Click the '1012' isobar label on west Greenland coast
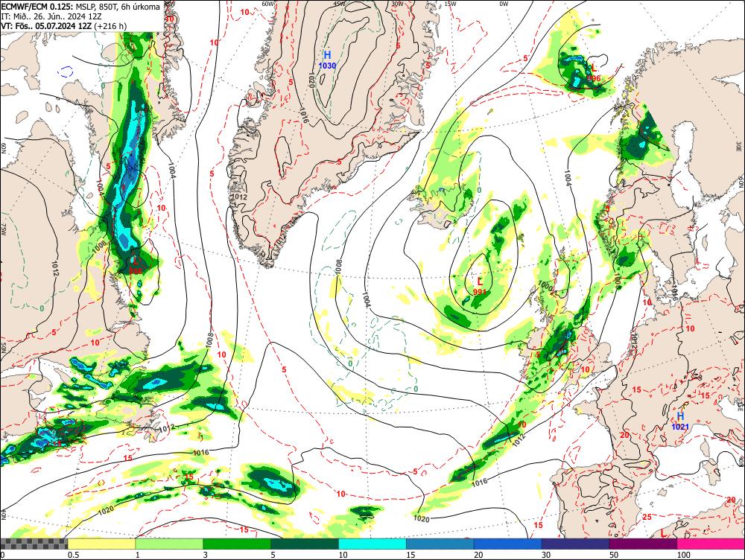Screen dimensions: 745x560 pos(239,197)
